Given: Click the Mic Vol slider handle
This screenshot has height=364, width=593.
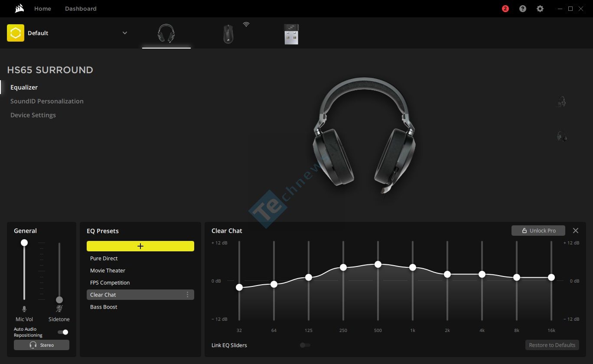Looking at the screenshot, I should tap(24, 243).
